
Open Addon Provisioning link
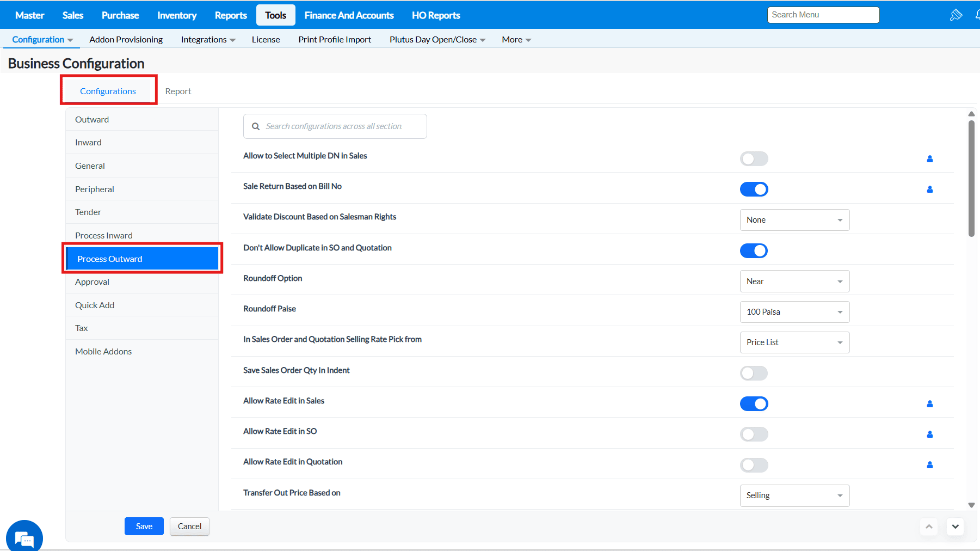[126, 40]
